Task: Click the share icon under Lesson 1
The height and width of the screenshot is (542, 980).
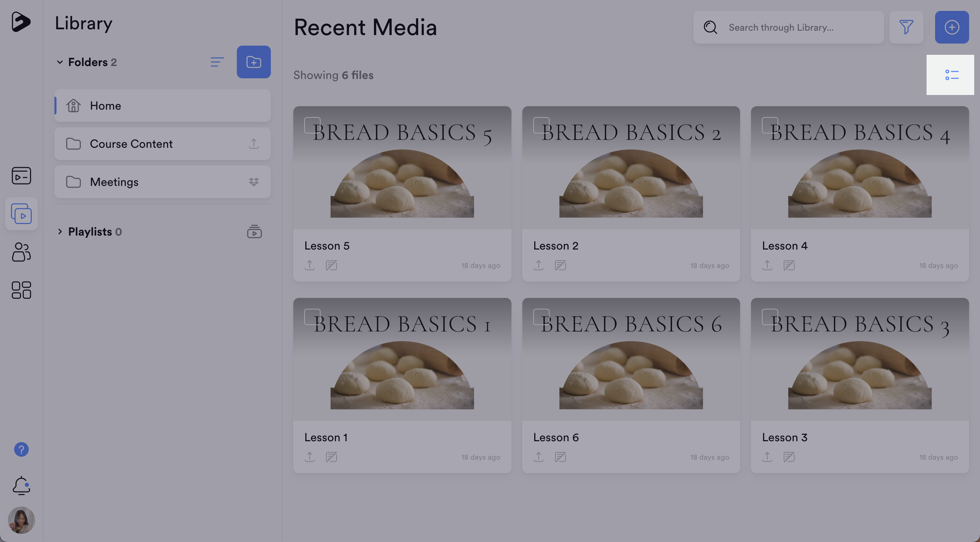Action: (309, 457)
